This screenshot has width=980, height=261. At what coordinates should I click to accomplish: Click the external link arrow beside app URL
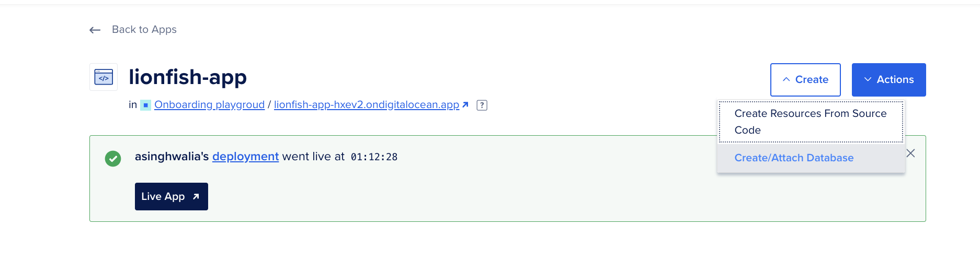[465, 105]
